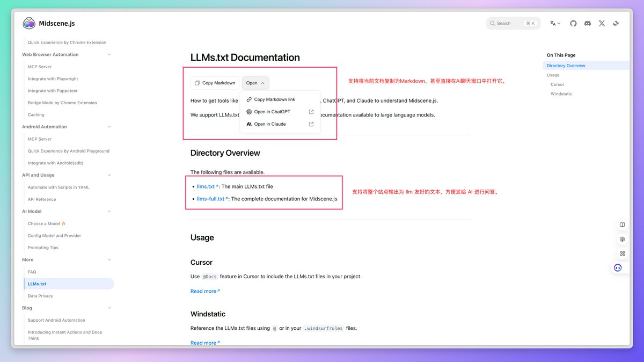The image size is (644, 362).
Task: Jump to Cursor in On This Page
Action: (557, 84)
